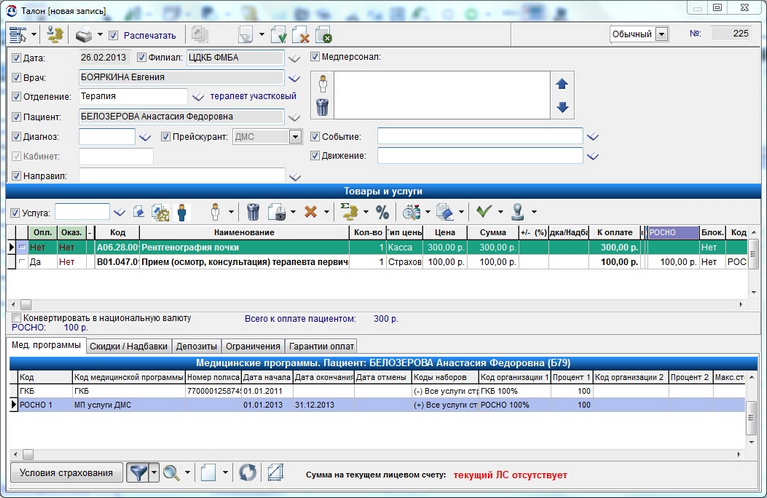The width and height of the screenshot is (767, 498).
Task: Open the Прейскурант ДМС dropdown
Action: coord(295,137)
